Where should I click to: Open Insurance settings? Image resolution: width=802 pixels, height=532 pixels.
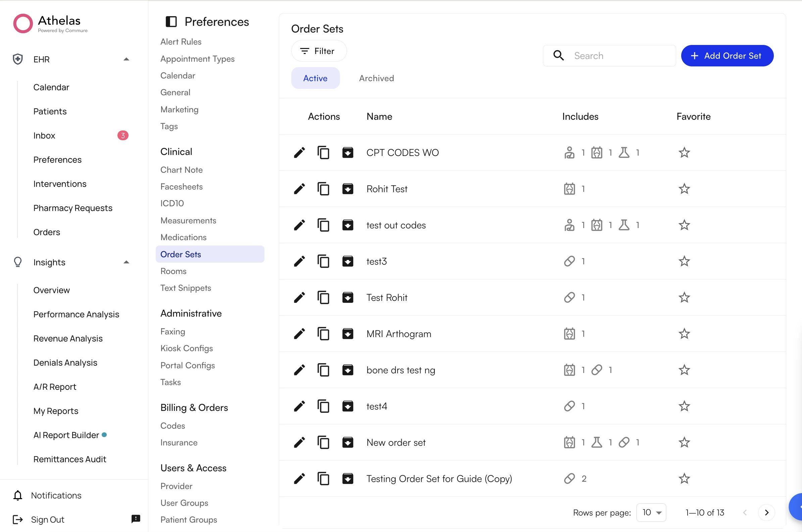click(x=179, y=443)
